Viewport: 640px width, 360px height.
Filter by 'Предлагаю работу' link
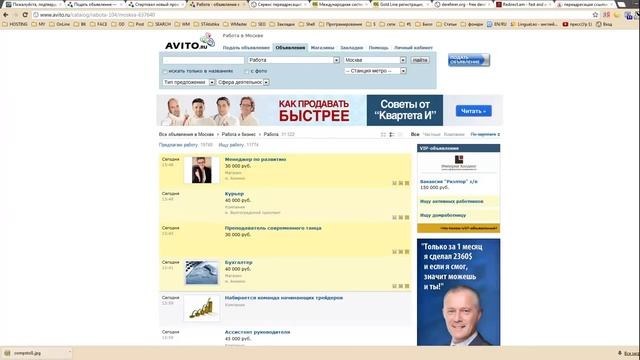coord(178,145)
